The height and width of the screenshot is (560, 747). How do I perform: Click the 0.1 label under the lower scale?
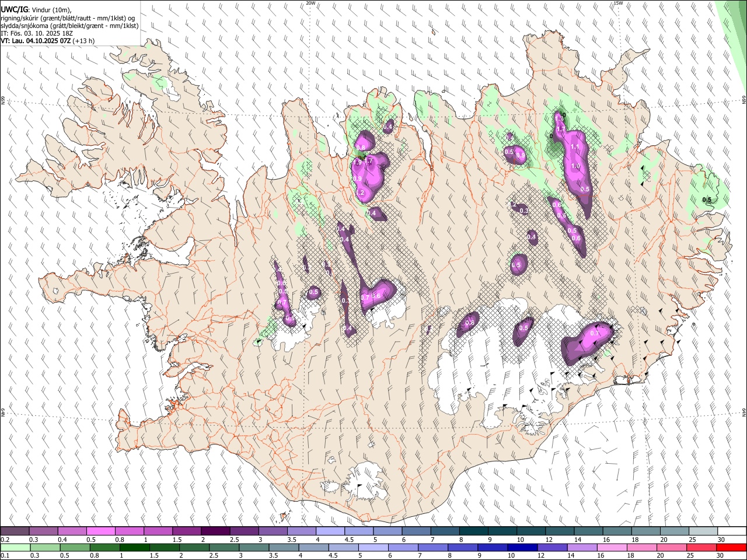pos(5,555)
